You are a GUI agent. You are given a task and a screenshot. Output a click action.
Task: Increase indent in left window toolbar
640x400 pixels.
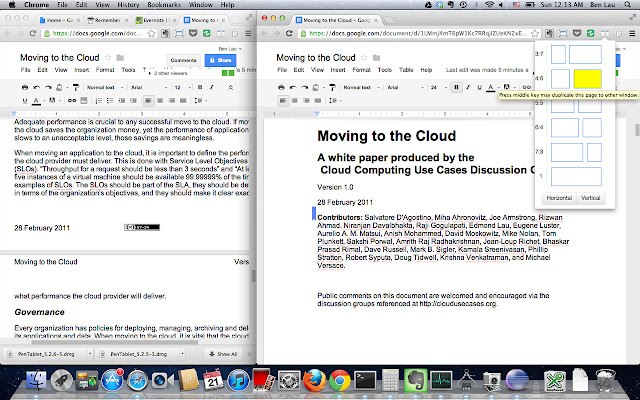click(133, 100)
